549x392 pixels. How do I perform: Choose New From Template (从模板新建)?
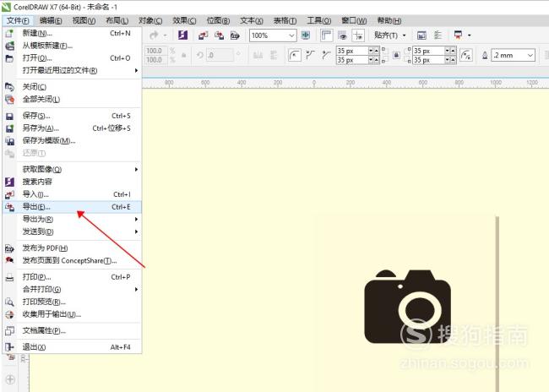click(72, 46)
